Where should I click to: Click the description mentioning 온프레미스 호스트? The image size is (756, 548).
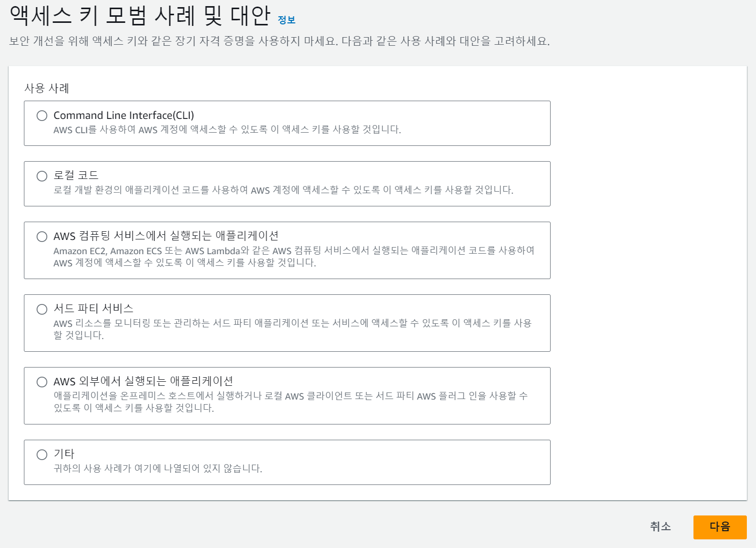[x=291, y=402]
